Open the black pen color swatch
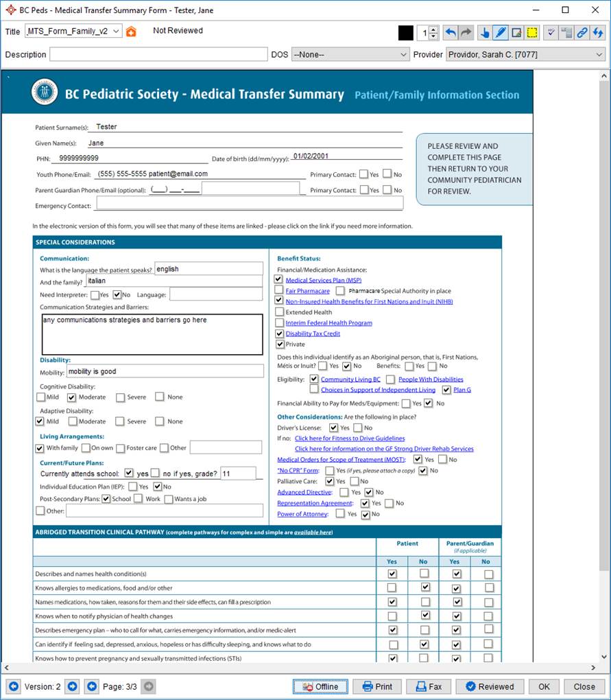611x700 pixels. [405, 32]
